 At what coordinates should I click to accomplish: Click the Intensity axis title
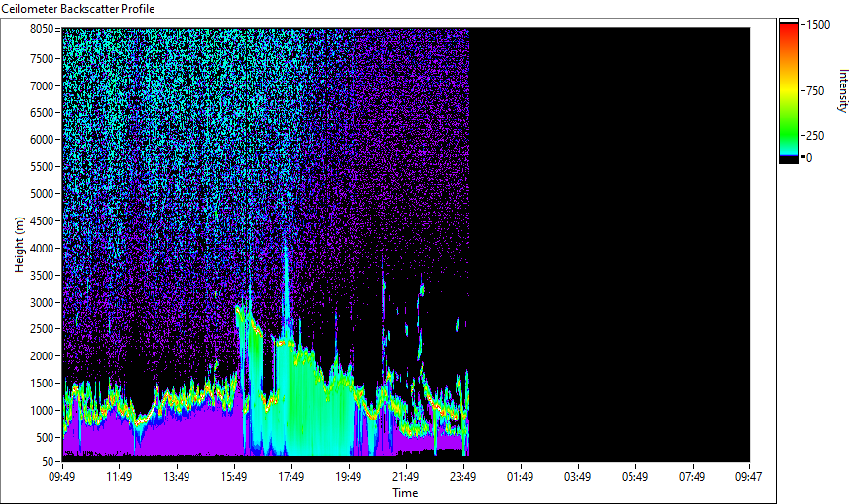pyautogui.click(x=843, y=90)
